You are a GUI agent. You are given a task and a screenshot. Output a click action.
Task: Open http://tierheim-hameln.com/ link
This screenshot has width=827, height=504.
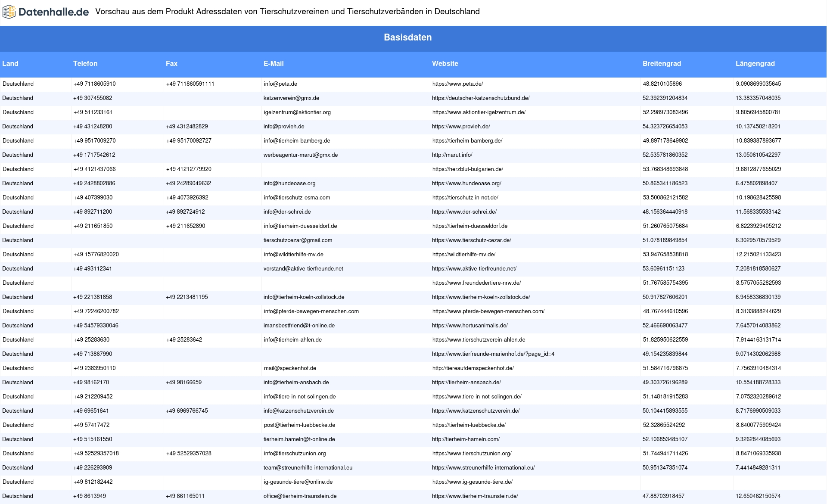466,439
